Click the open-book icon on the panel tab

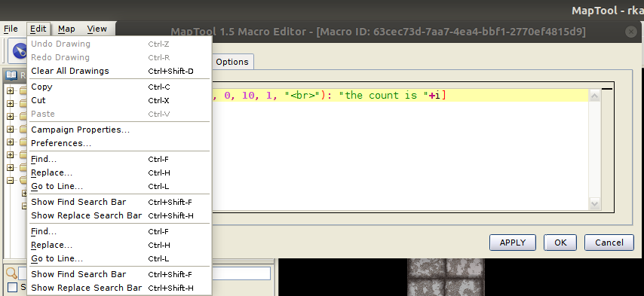(11, 75)
